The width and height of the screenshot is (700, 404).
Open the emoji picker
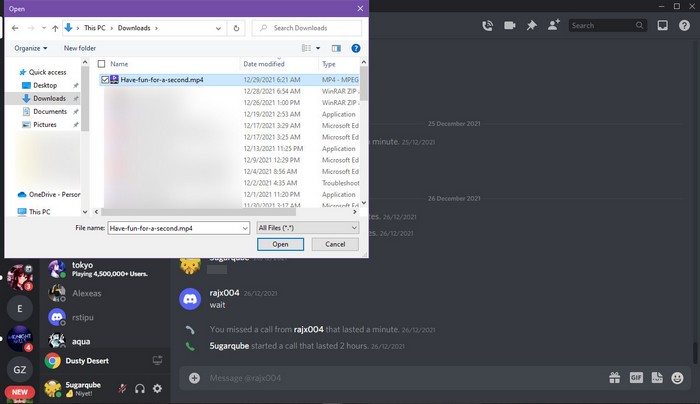click(677, 378)
